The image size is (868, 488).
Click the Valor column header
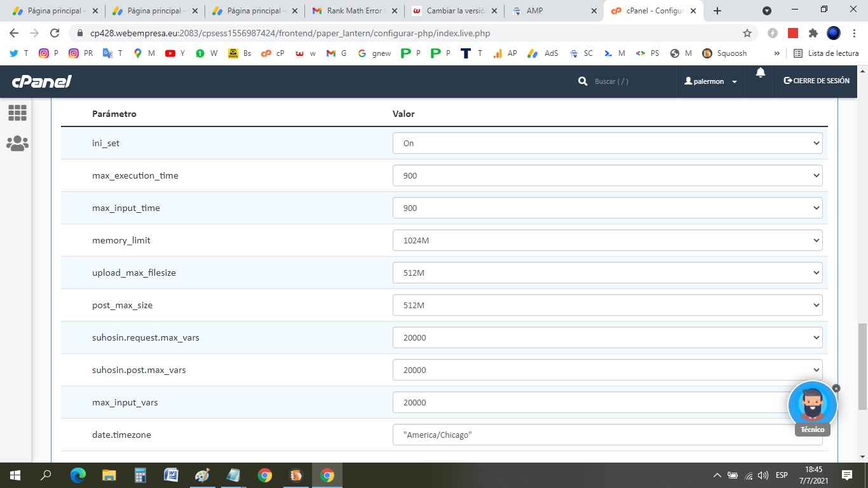pos(403,114)
